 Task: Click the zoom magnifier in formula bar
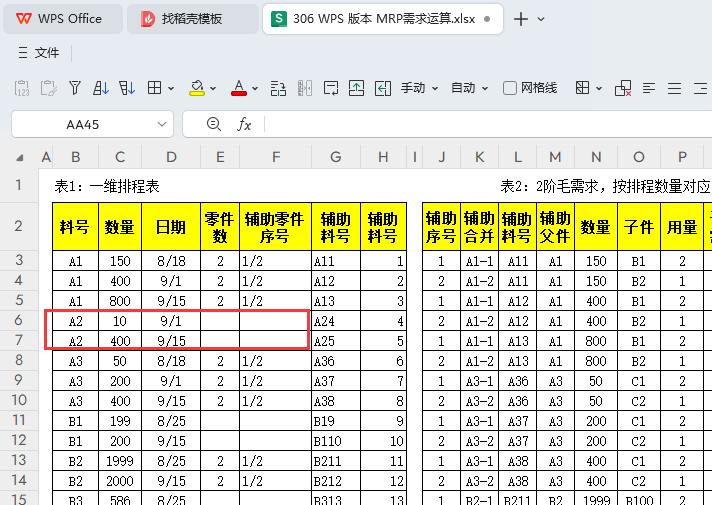213,124
